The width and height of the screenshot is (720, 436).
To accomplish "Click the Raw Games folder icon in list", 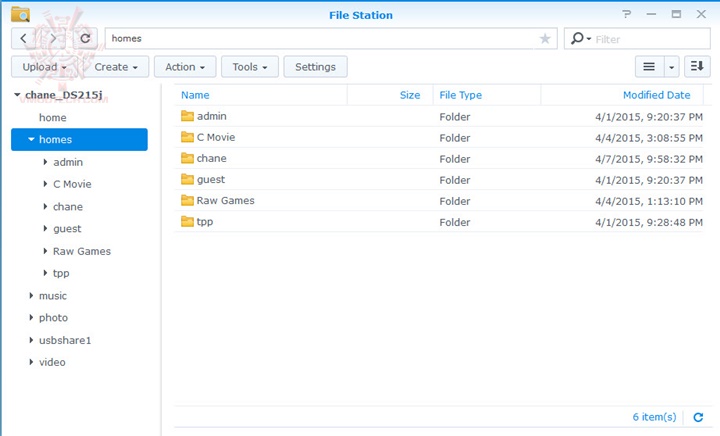I will tap(187, 201).
